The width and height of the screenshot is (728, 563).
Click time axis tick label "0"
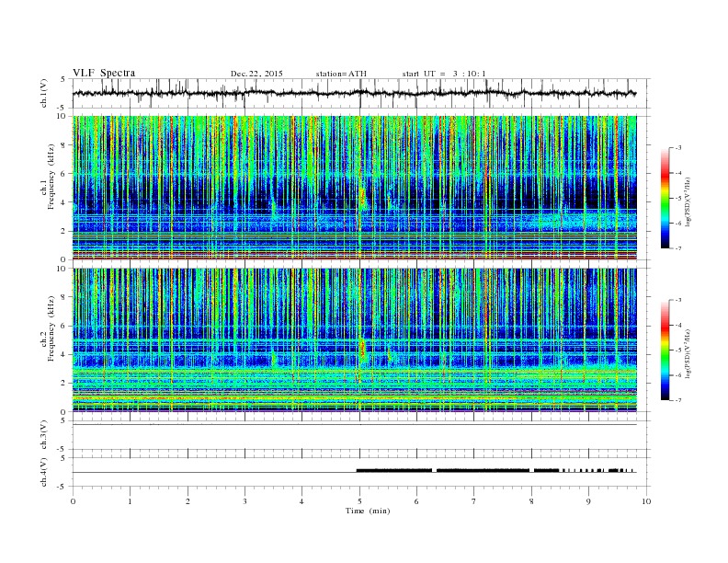(73, 501)
